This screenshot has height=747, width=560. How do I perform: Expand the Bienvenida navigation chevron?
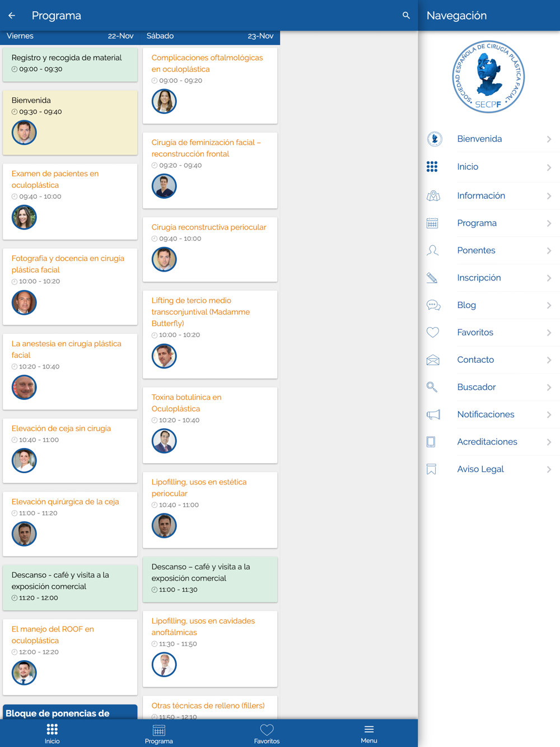coord(549,139)
